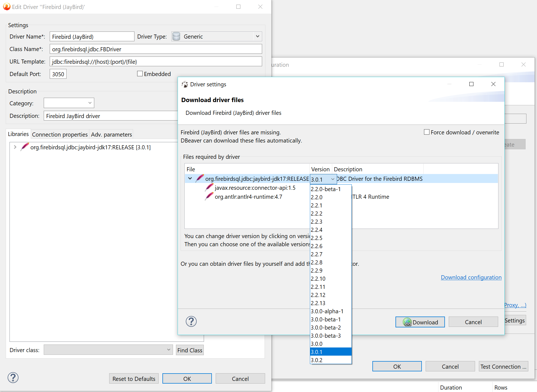Check Force download / overwrite
The height and width of the screenshot is (392, 537).
(x=427, y=132)
